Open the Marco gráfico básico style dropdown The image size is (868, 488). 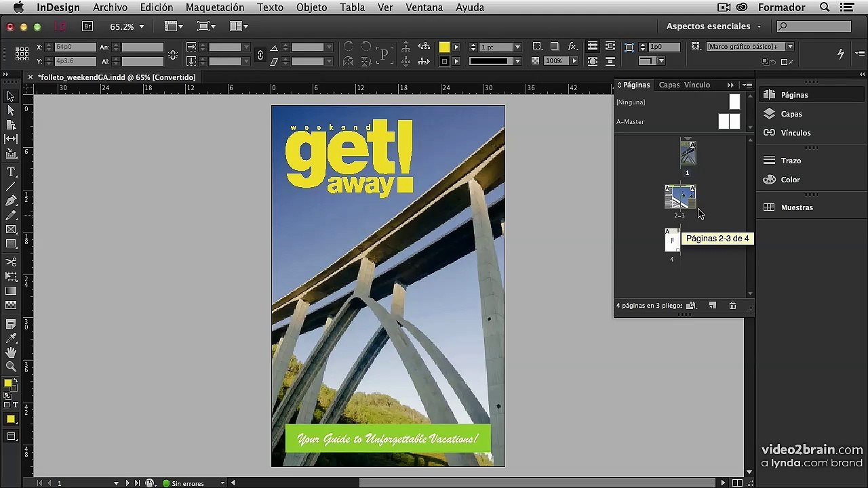click(790, 47)
